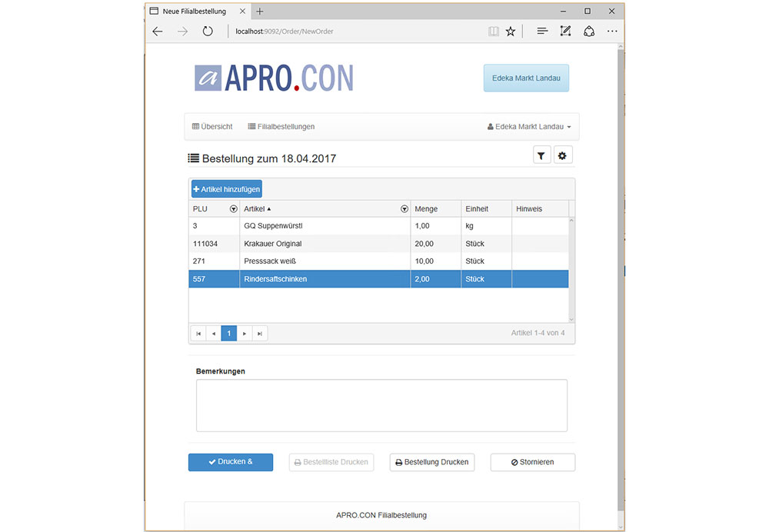Expand the Edeka Markt Landau user dropdown
The width and height of the screenshot is (769, 532).
530,127
